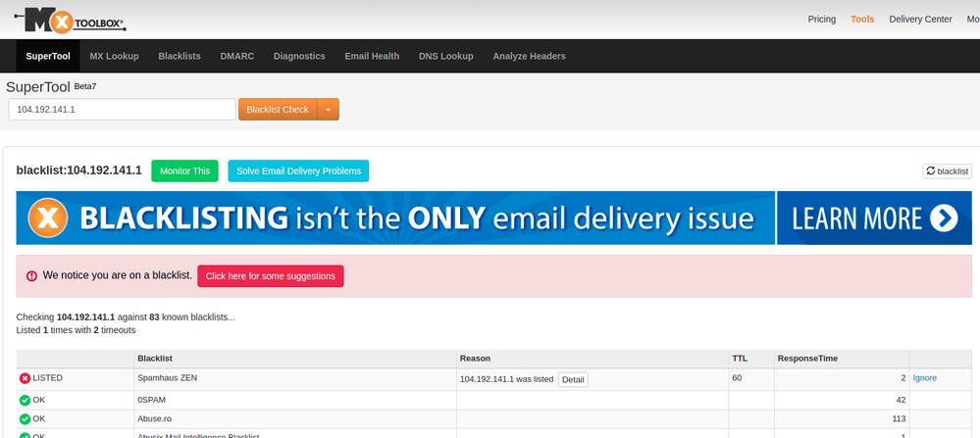Click 'Listed 1 times with 2 timeouts' text
980x438 pixels.
coord(76,329)
